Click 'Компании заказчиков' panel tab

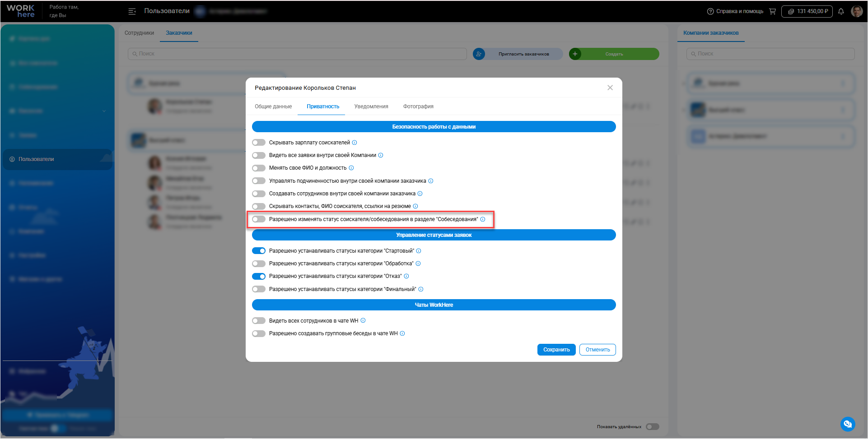711,33
